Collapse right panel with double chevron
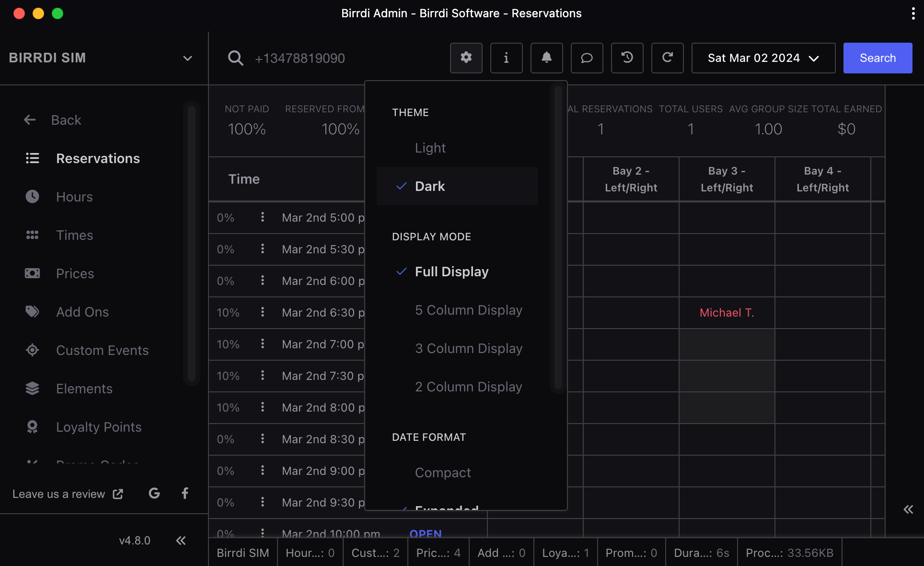 click(x=908, y=509)
